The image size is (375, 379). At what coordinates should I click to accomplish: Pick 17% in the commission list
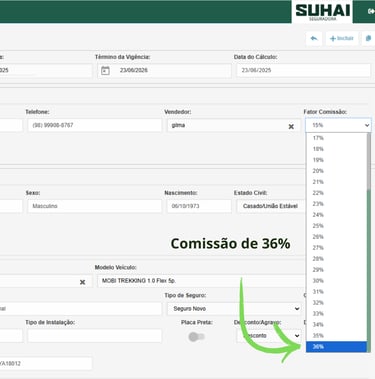336,138
